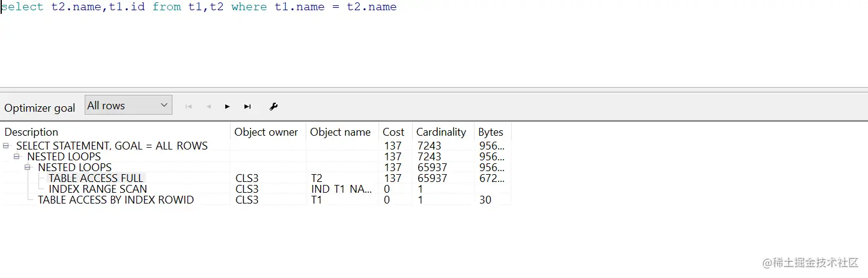This screenshot has height=278, width=868.
Task: Click cost 137 in TABLE ACCESS FULL row
Action: [x=393, y=178]
